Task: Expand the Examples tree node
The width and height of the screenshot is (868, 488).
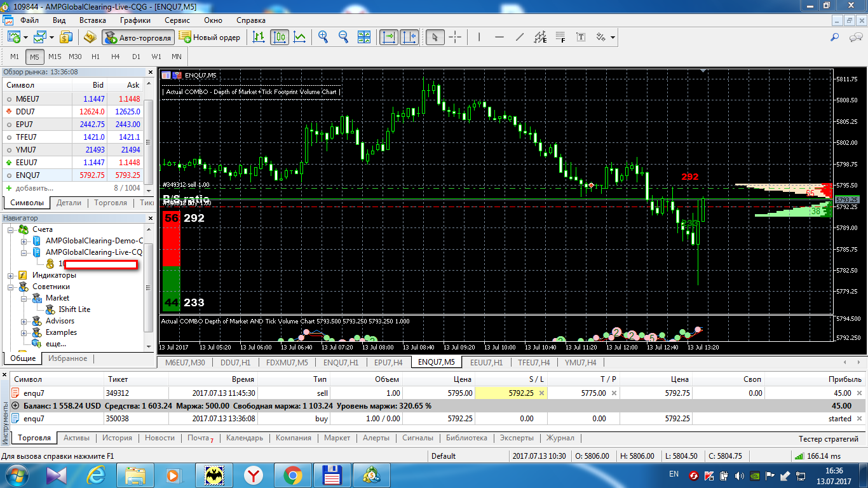Action: coord(24,332)
